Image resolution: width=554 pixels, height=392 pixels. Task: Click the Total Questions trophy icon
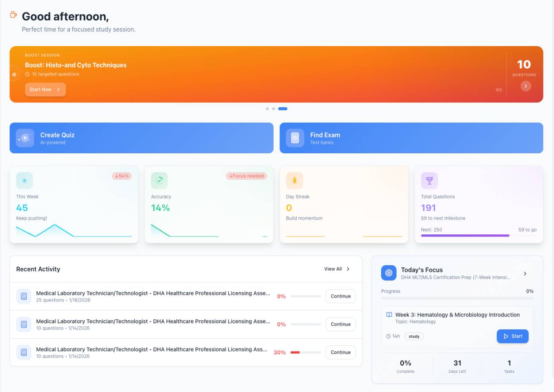tap(429, 181)
